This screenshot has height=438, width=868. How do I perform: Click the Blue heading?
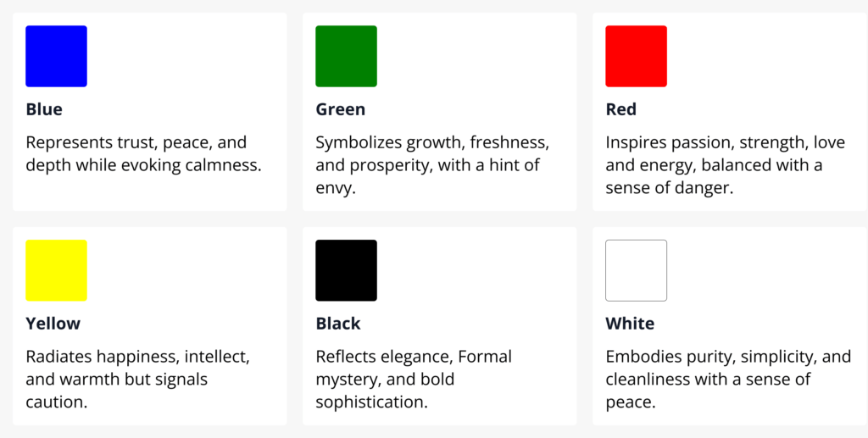[x=44, y=109]
